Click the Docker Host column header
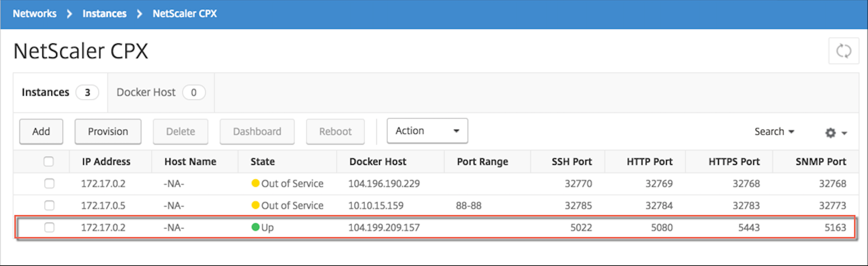The height and width of the screenshot is (266, 868). 378,162
